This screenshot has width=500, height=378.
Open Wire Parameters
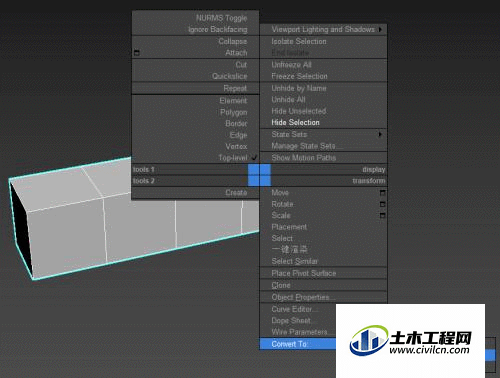pos(299,332)
